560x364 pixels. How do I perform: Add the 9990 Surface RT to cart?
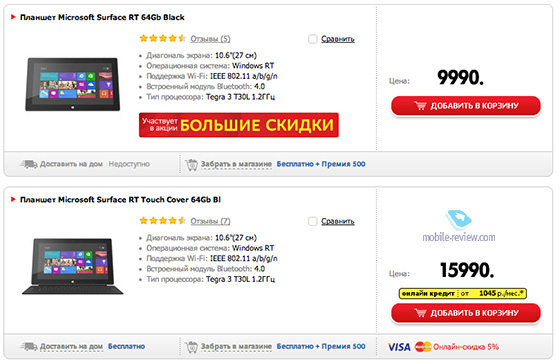(x=466, y=106)
